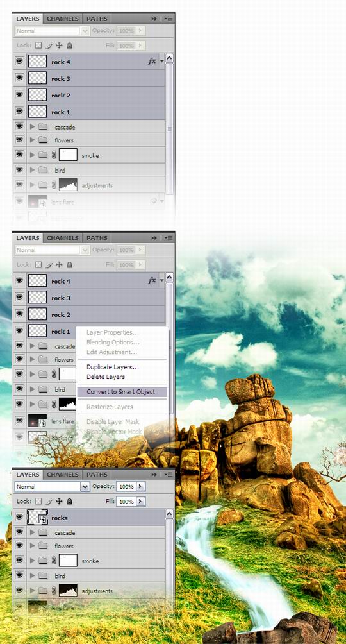Viewport: 346px width, 644px height.
Task: Click Rasterize Layers in the context menu
Action: point(110,407)
